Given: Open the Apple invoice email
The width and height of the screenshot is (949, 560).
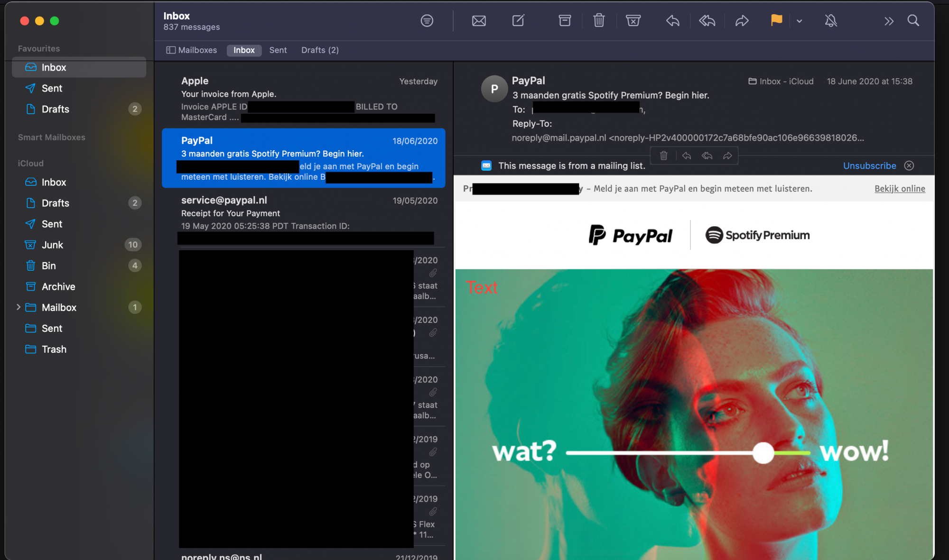Looking at the screenshot, I should pos(304,99).
